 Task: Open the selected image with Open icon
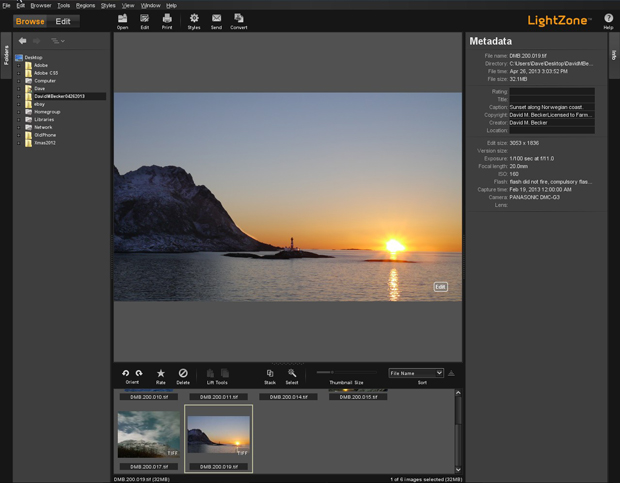pyautogui.click(x=123, y=21)
